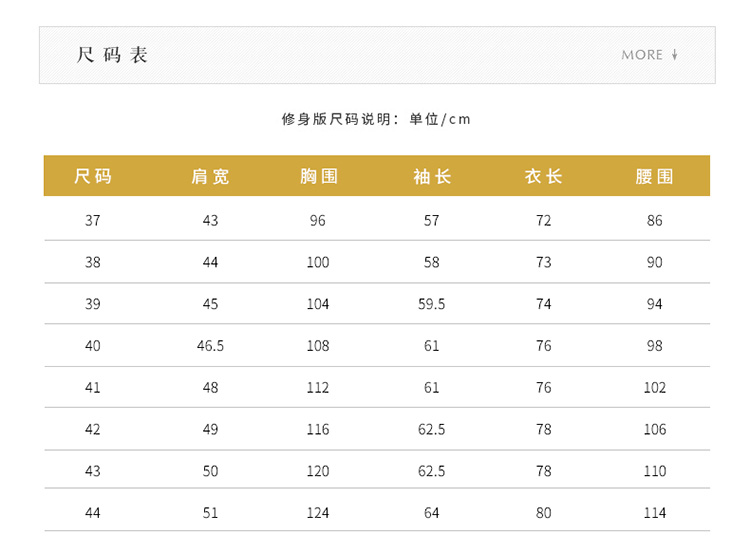
Task: Click the 衣长 column header
Action: coord(543,177)
